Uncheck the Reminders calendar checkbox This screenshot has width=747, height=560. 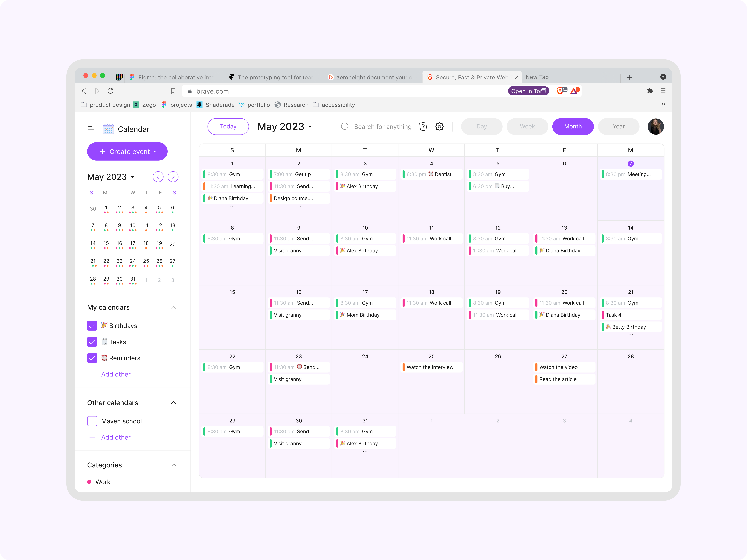(92, 358)
